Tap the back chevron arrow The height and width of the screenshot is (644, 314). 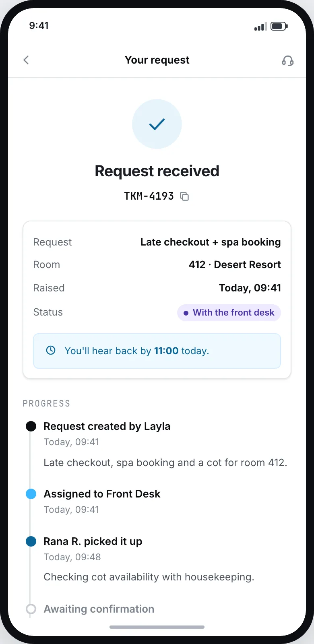tap(26, 60)
